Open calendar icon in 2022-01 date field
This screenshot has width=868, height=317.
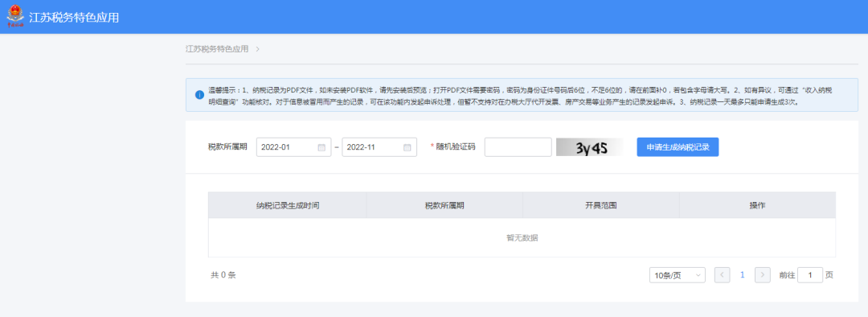[x=321, y=147]
